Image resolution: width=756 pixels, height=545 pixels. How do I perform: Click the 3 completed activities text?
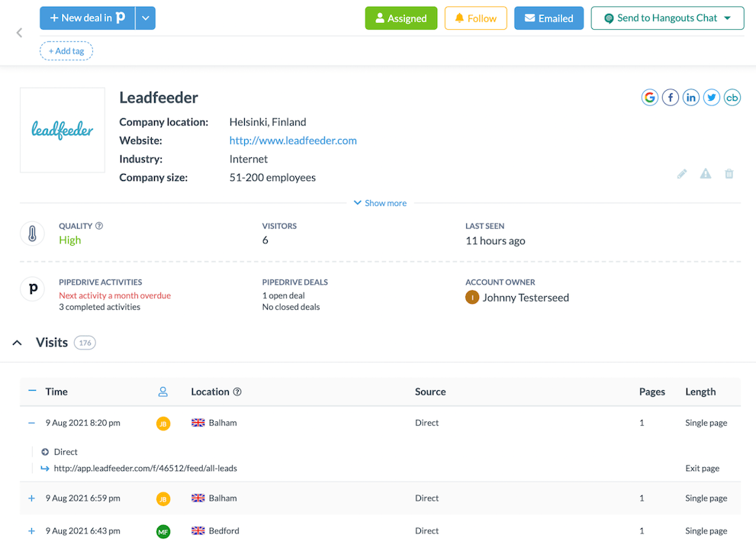click(100, 307)
